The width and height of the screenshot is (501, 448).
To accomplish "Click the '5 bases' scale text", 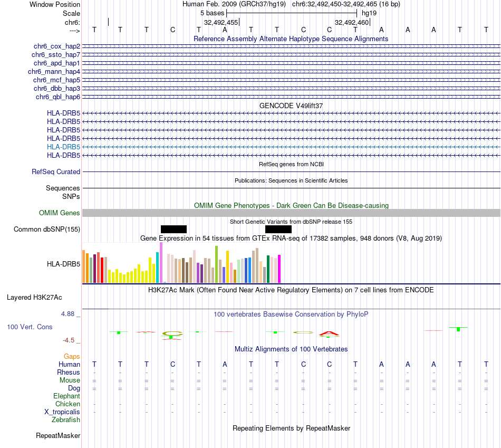I will coord(212,13).
